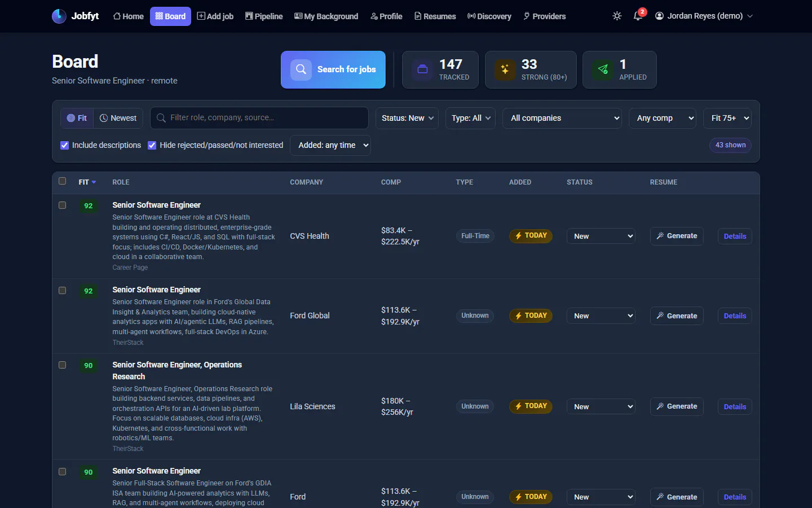Click the Board tab grid icon
Image resolution: width=812 pixels, height=508 pixels.
click(159, 16)
